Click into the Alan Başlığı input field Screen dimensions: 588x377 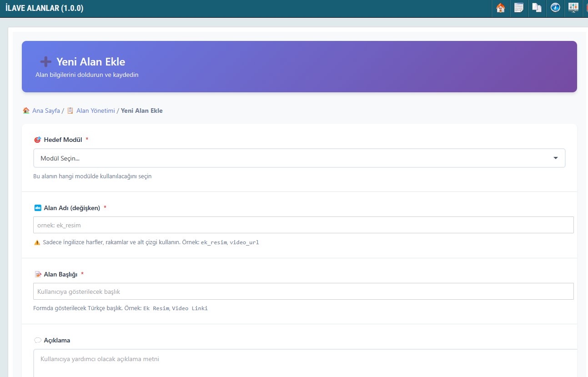tap(303, 292)
